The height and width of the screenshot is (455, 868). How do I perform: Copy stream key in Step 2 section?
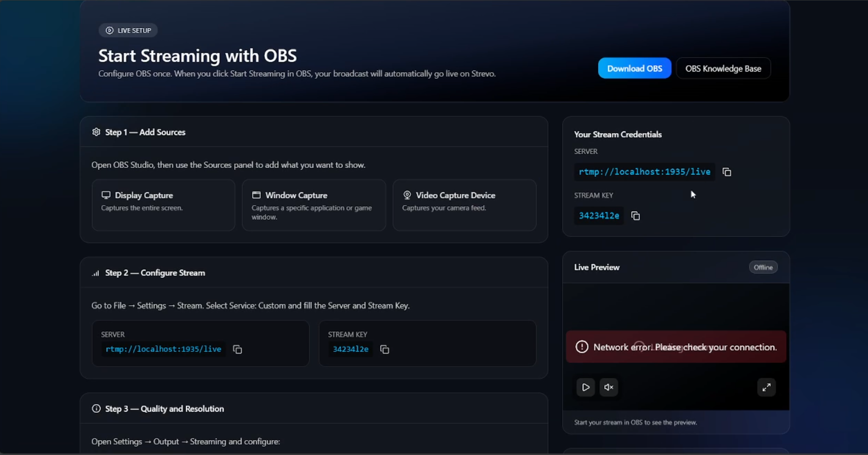(385, 349)
